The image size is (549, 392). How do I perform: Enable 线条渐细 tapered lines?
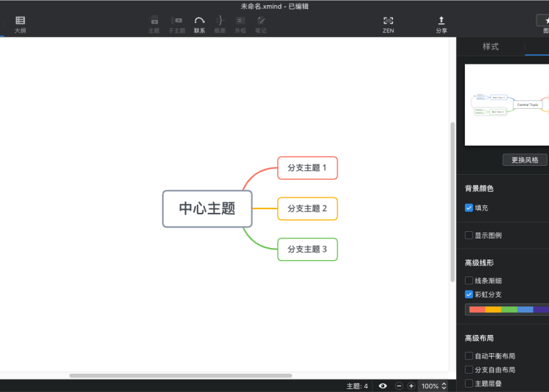click(x=469, y=281)
